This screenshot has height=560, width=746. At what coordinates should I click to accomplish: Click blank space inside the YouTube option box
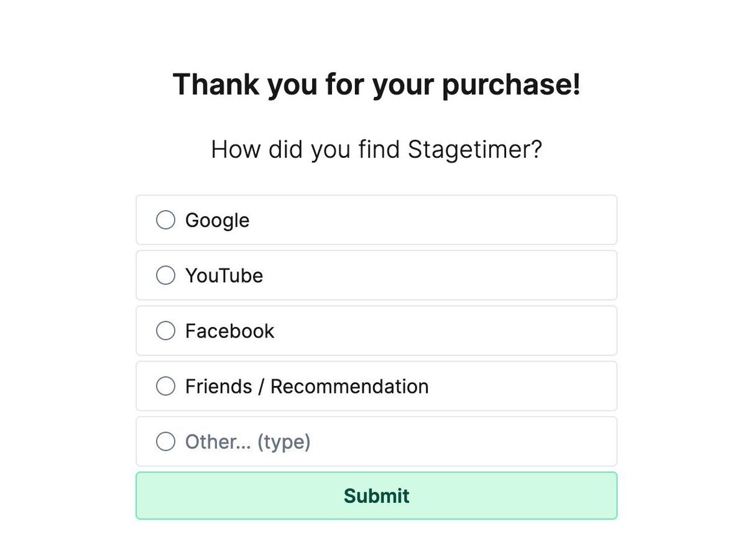466,275
